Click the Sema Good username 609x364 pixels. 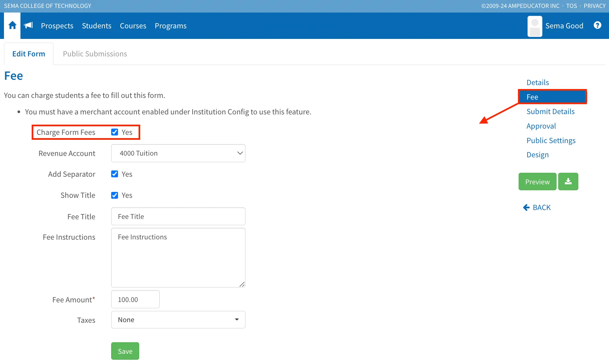tap(564, 26)
